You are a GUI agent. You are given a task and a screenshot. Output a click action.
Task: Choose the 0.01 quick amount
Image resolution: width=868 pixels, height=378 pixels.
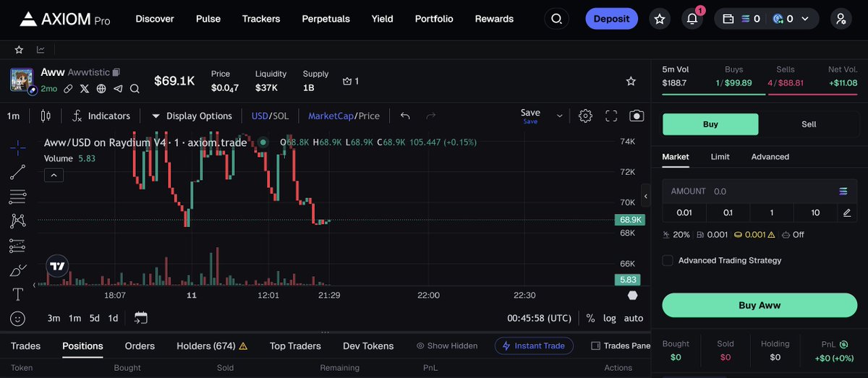pos(684,212)
